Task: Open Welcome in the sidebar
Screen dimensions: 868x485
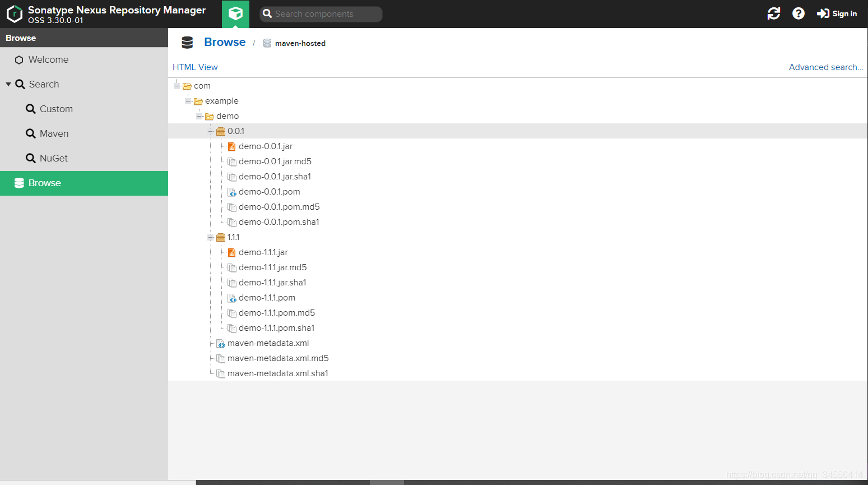Action: [84, 59]
